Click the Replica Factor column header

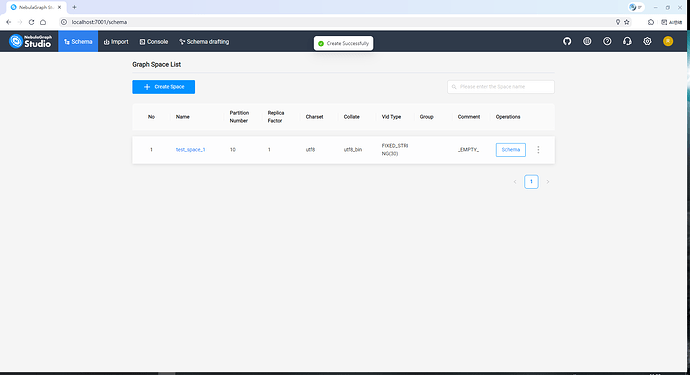point(276,117)
